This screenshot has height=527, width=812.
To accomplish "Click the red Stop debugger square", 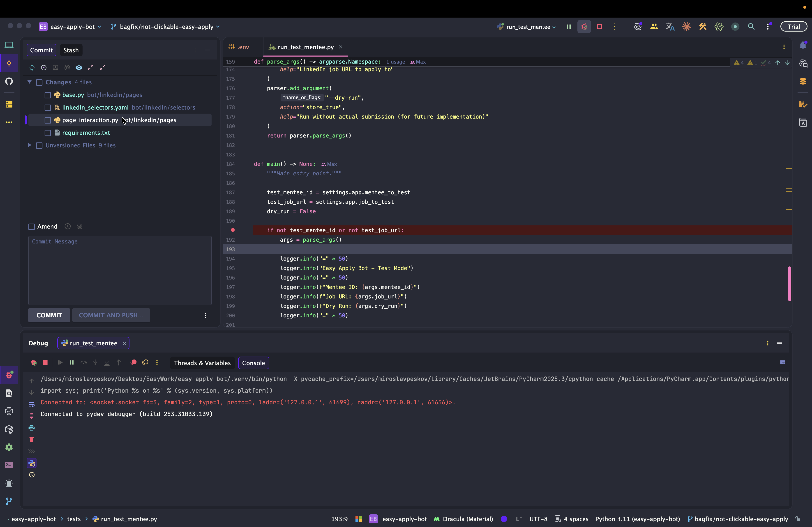I will (45, 362).
